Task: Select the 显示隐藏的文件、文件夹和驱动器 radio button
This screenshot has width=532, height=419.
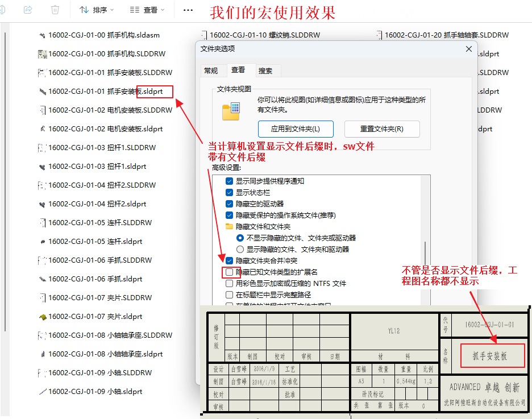Action: (x=240, y=249)
